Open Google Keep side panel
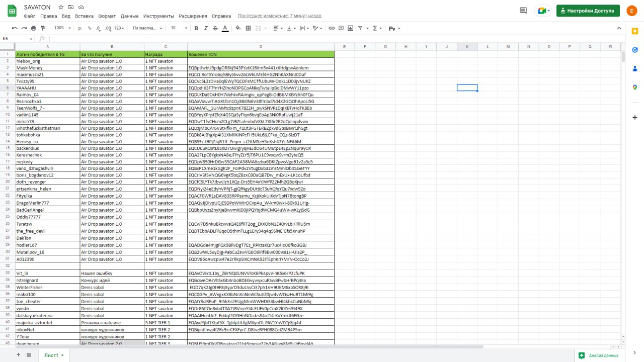The image size is (644, 362). (x=635, y=31)
